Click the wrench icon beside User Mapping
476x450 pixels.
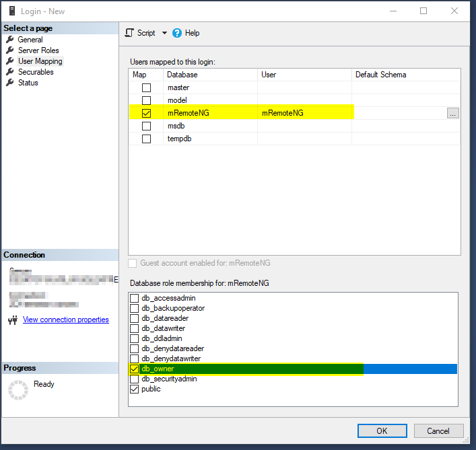point(10,61)
